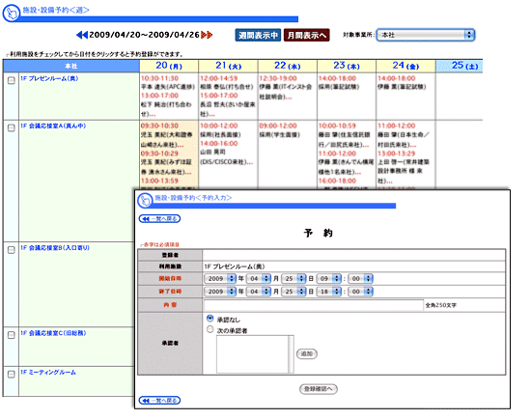This screenshot has width=531, height=420.
Task: Check the 1F 会議応接室C facility checkbox
Action: (12, 335)
